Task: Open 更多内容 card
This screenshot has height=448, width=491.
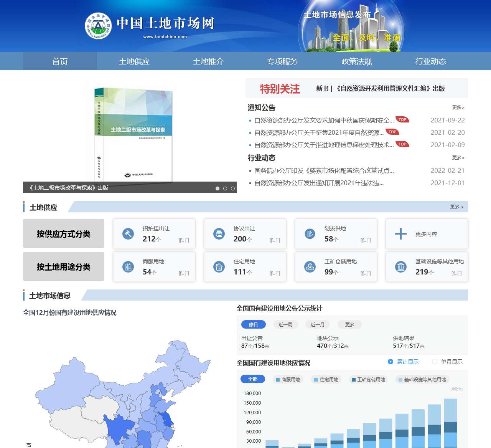Action: click(x=427, y=234)
